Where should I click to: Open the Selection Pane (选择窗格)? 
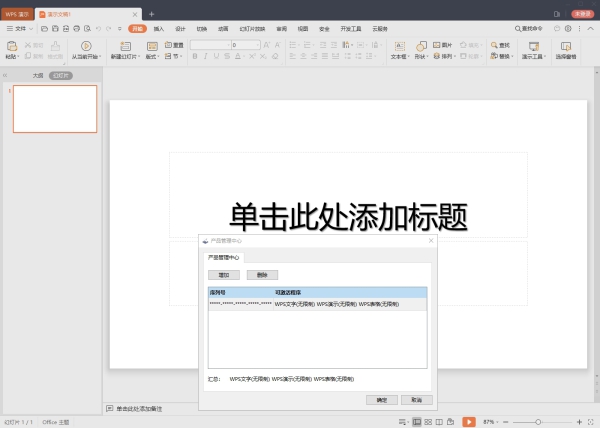pos(565,46)
